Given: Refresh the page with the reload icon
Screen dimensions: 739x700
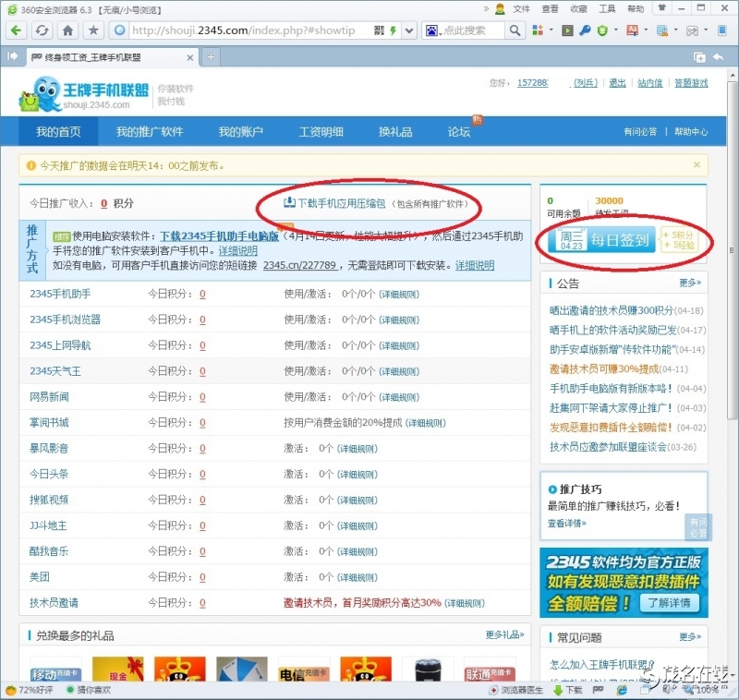Looking at the screenshot, I should click(x=40, y=30).
